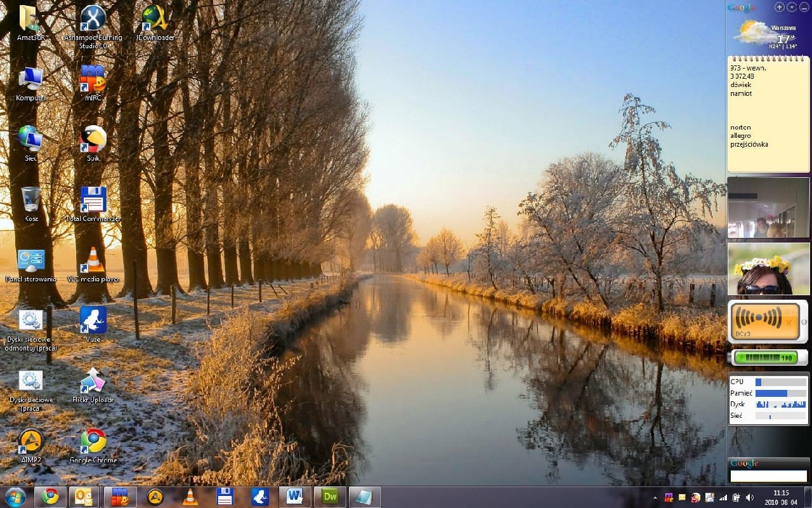Show hidden system tray icons

click(x=655, y=497)
